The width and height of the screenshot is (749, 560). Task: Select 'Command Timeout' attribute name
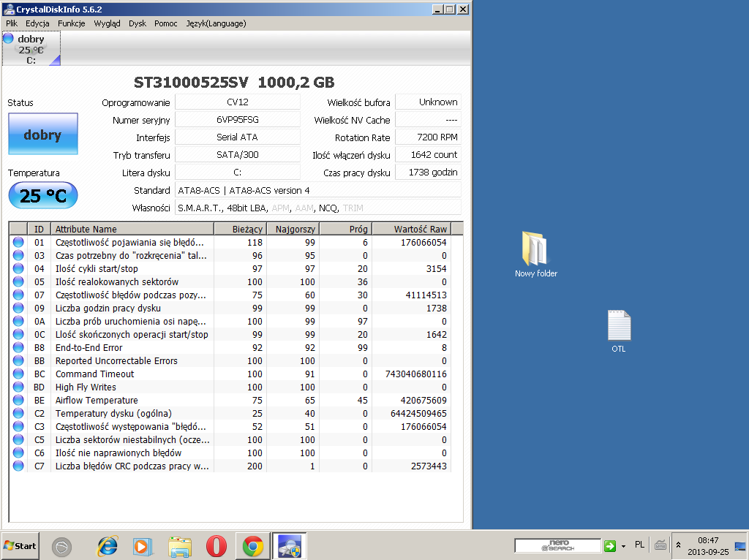tap(94, 374)
